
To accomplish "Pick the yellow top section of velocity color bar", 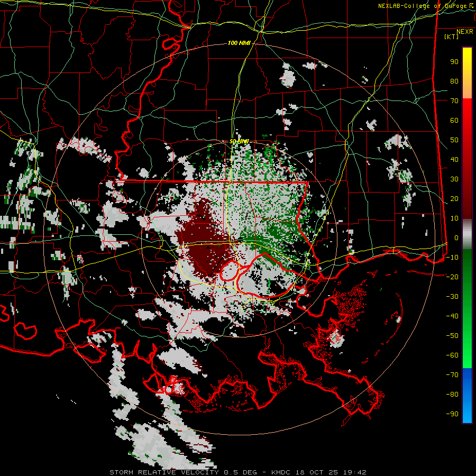I will point(467,73).
